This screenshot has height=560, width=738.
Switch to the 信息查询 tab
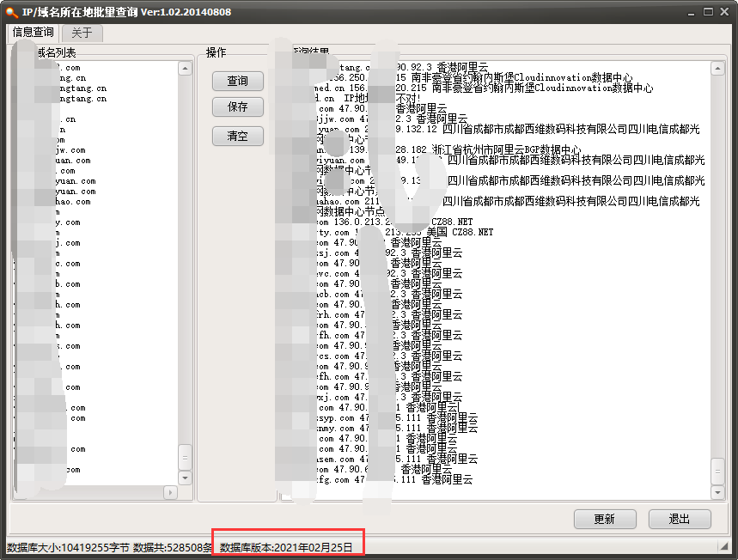coord(33,32)
